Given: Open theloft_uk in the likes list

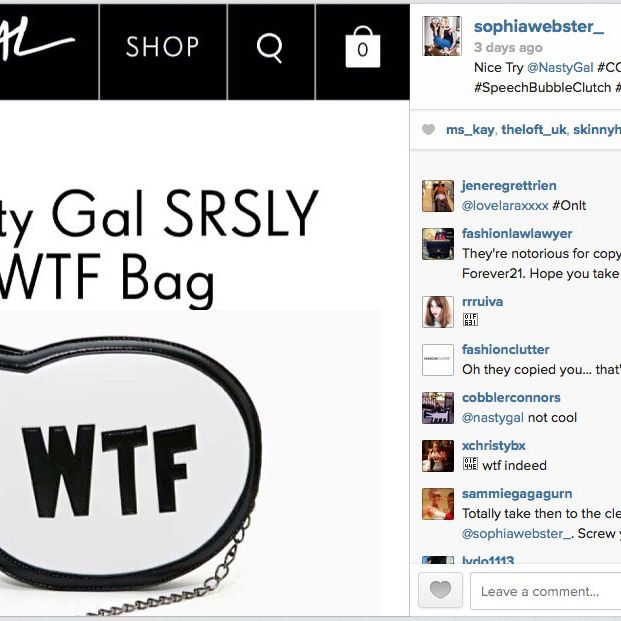Looking at the screenshot, I should pos(534,130).
